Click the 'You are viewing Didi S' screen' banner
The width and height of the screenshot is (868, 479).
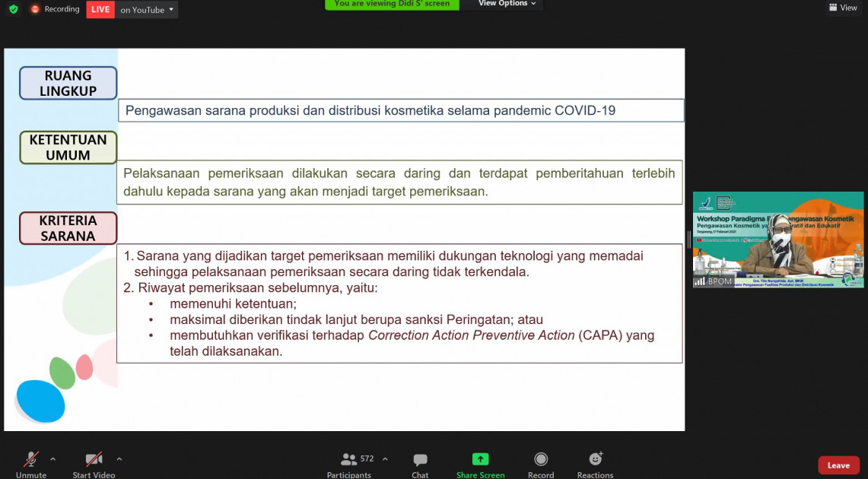[392, 4]
